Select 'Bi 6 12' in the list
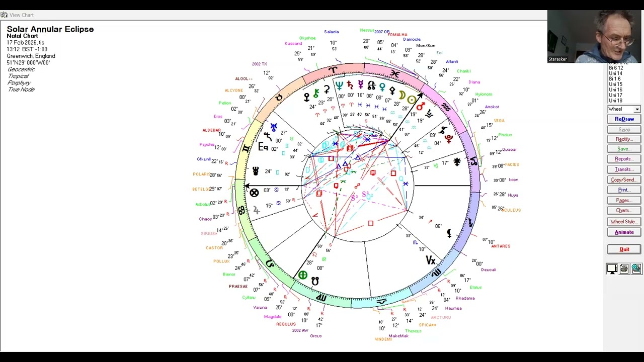Screen dimensions: 644x362 tap(616, 68)
